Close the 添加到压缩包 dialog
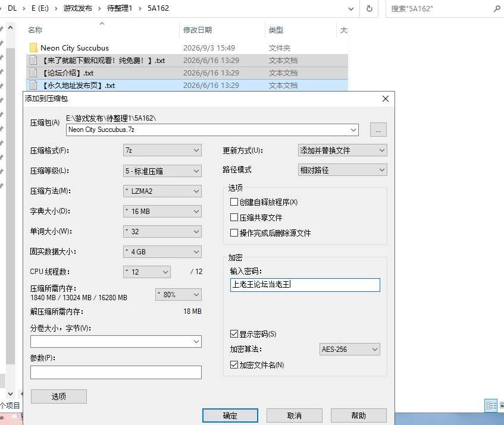This screenshot has width=504, height=425. (x=386, y=99)
